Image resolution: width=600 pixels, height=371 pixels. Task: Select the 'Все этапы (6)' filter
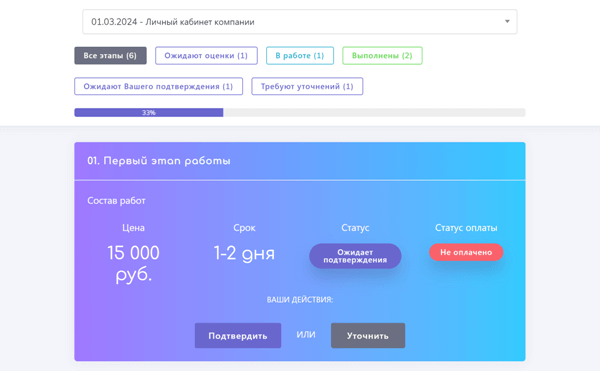coord(110,55)
